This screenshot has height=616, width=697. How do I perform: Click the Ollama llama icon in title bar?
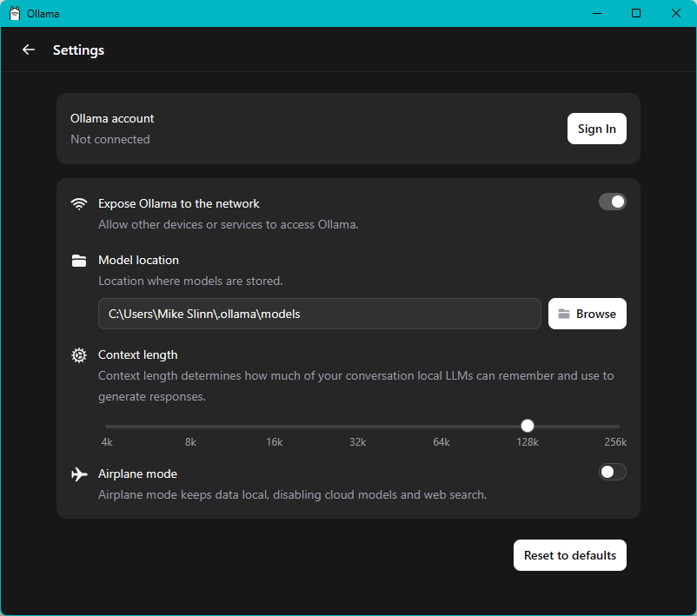point(15,13)
